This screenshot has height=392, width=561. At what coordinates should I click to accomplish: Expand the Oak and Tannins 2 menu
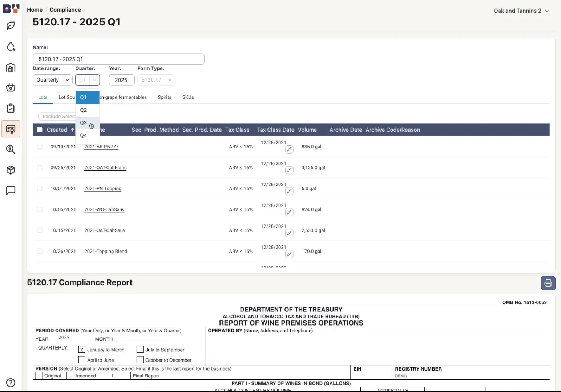pyautogui.click(x=521, y=11)
